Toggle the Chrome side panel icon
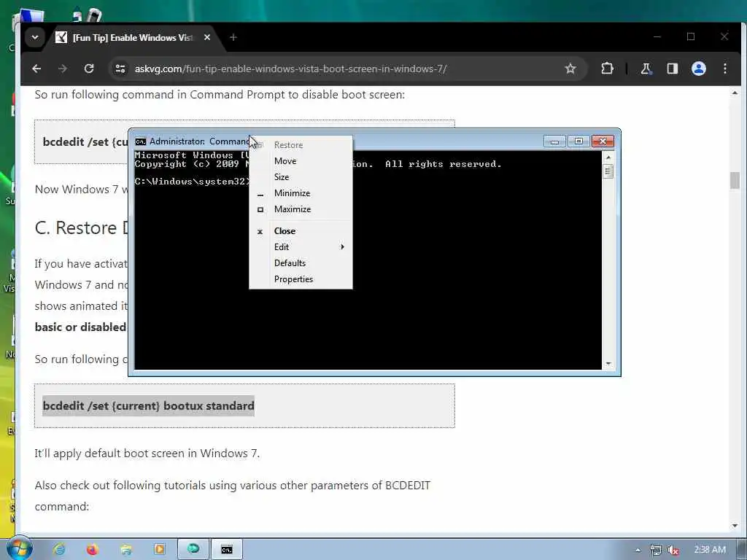747x560 pixels. (672, 69)
